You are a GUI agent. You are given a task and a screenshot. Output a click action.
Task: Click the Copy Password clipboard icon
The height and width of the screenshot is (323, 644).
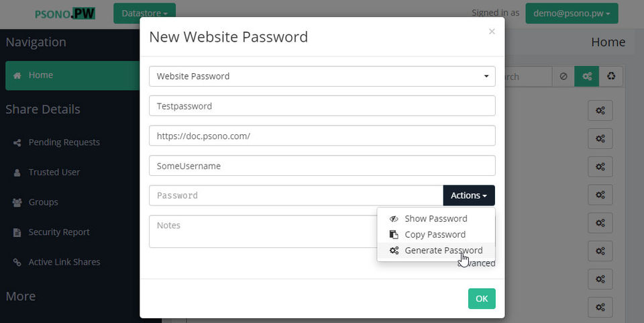[x=394, y=234]
